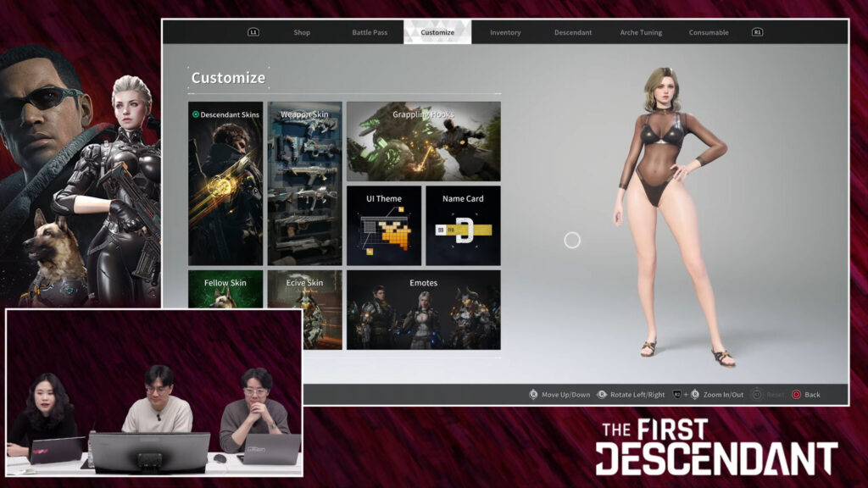
Task: Click the Reset control icon
Action: tap(756, 395)
